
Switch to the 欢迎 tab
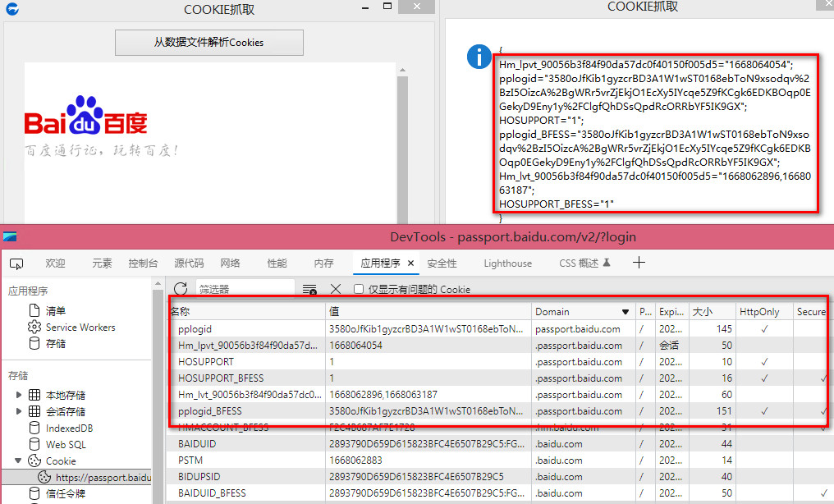[x=55, y=263]
